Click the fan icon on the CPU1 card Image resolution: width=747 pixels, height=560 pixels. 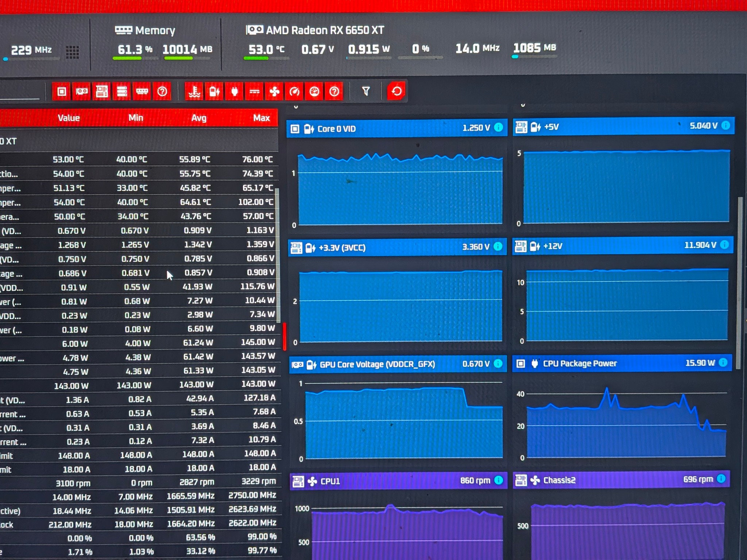tap(312, 482)
